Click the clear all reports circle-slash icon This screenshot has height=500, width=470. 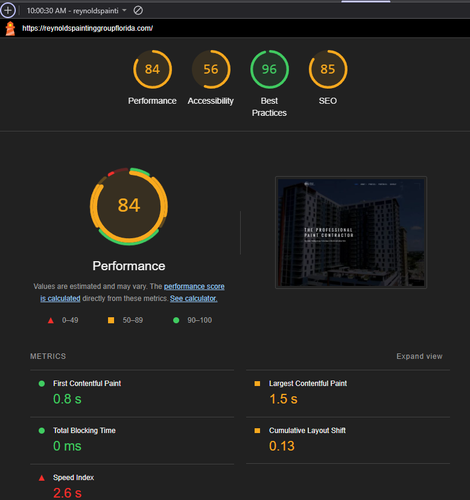pos(138,10)
